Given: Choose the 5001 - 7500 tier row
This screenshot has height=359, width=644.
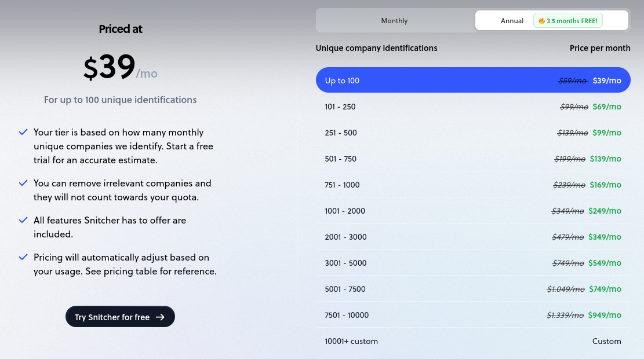Looking at the screenshot, I should [473, 289].
